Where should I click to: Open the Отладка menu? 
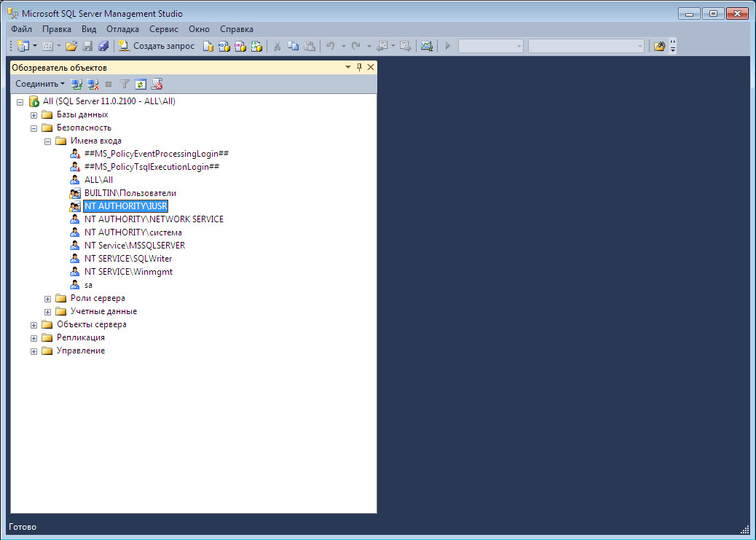coord(122,29)
